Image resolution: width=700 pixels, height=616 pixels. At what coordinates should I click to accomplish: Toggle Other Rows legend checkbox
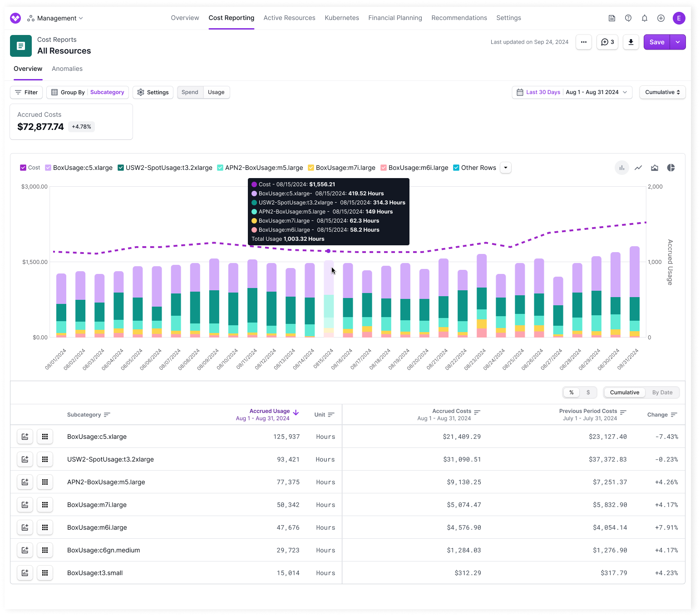[x=456, y=168]
